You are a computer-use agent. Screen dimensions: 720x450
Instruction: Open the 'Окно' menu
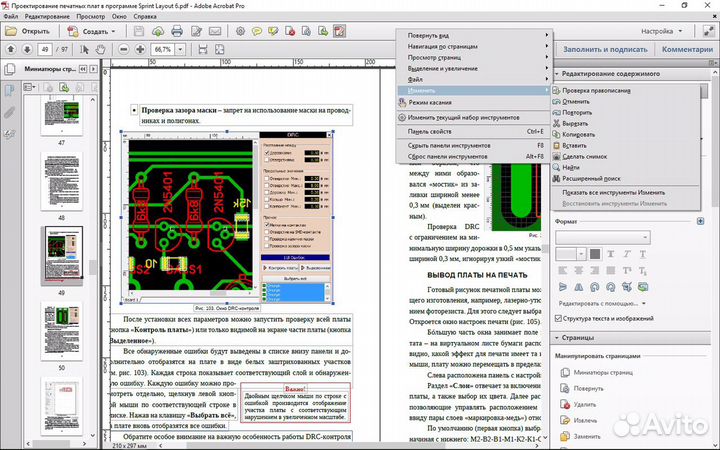[119, 16]
